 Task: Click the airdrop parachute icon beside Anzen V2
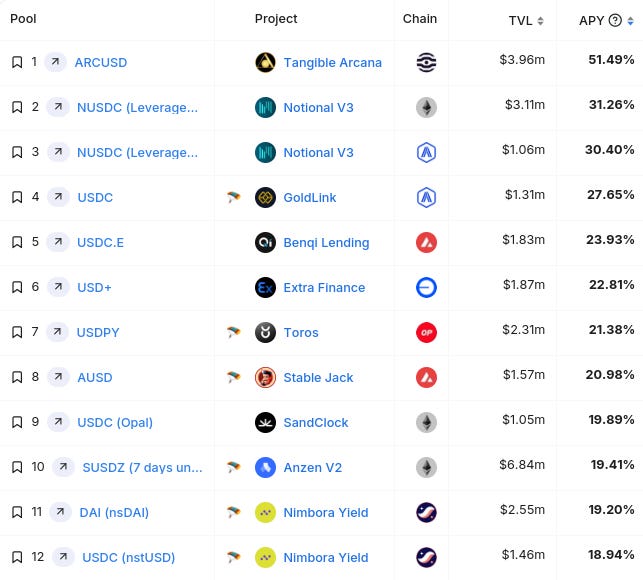coord(233,467)
